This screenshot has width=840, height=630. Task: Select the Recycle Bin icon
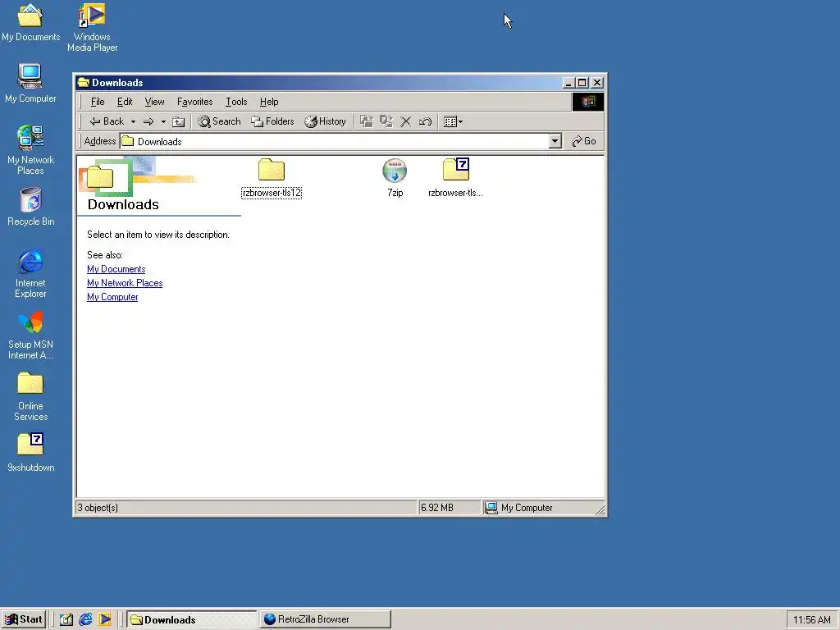pos(30,208)
